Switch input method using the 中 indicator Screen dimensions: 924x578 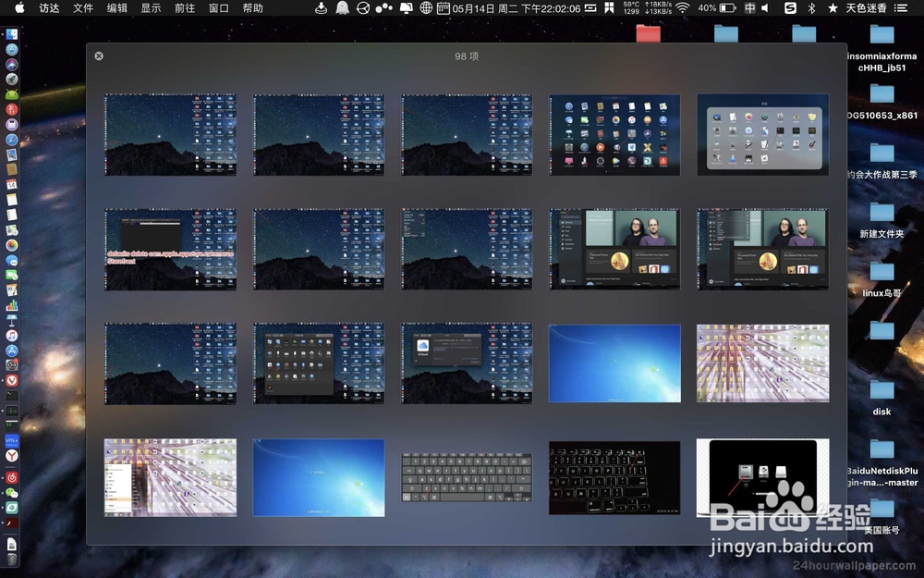coord(750,9)
